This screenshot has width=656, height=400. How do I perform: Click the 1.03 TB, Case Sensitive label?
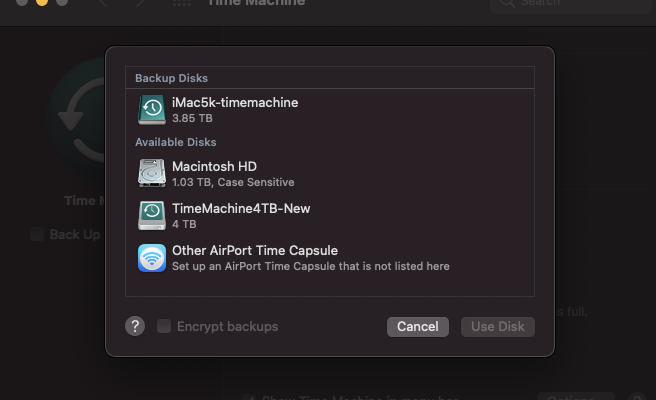point(233,182)
